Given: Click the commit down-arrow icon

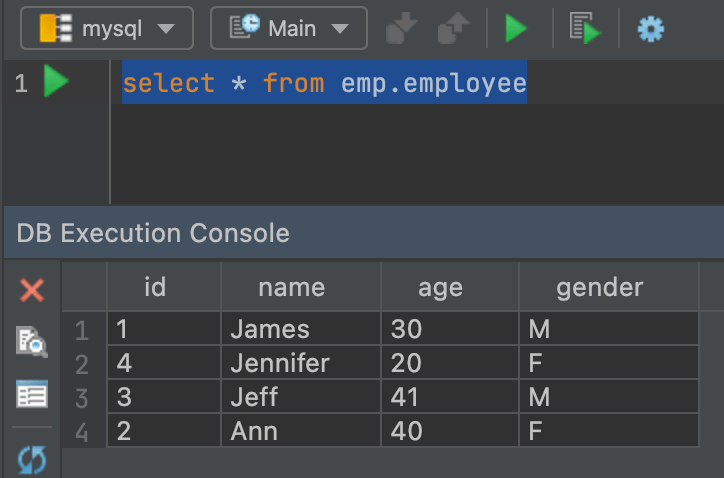Looking at the screenshot, I should (x=400, y=28).
